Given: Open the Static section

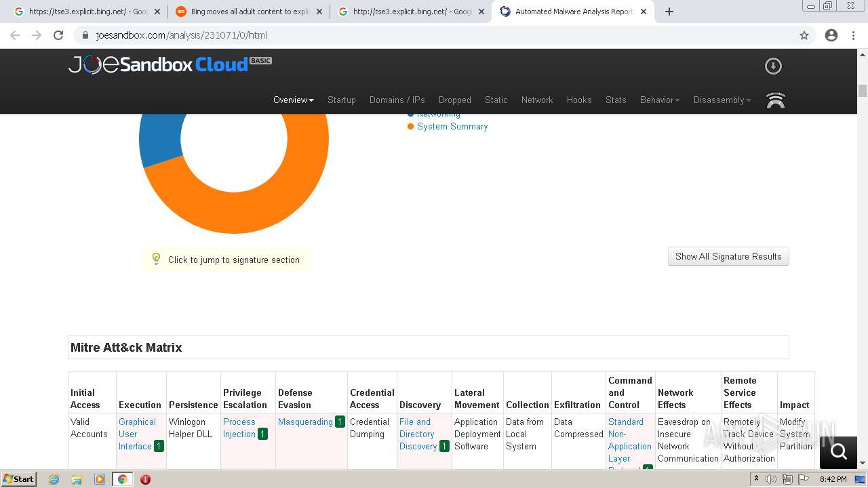Looking at the screenshot, I should tap(496, 100).
